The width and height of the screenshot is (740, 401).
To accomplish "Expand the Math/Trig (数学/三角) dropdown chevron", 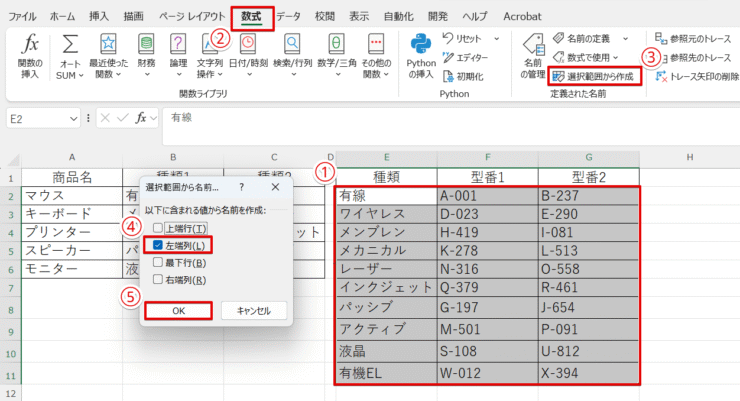I will (x=337, y=75).
